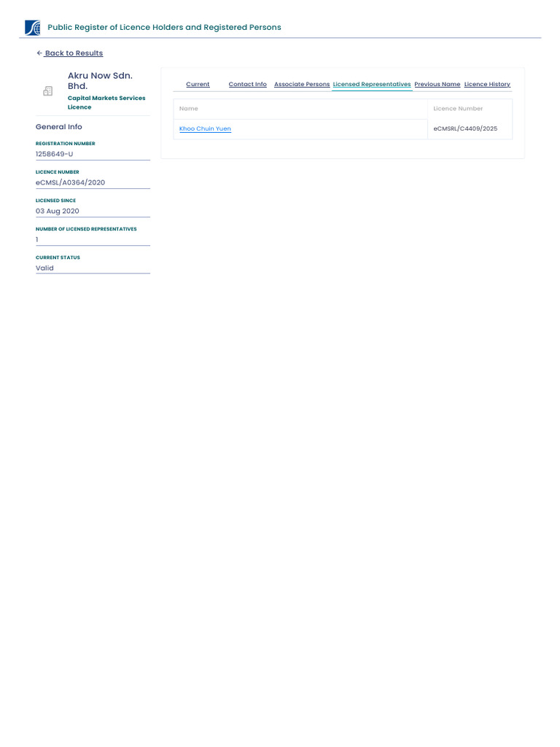Switch to the Contact Info tab
The width and height of the screenshot is (560, 747).
tap(248, 85)
